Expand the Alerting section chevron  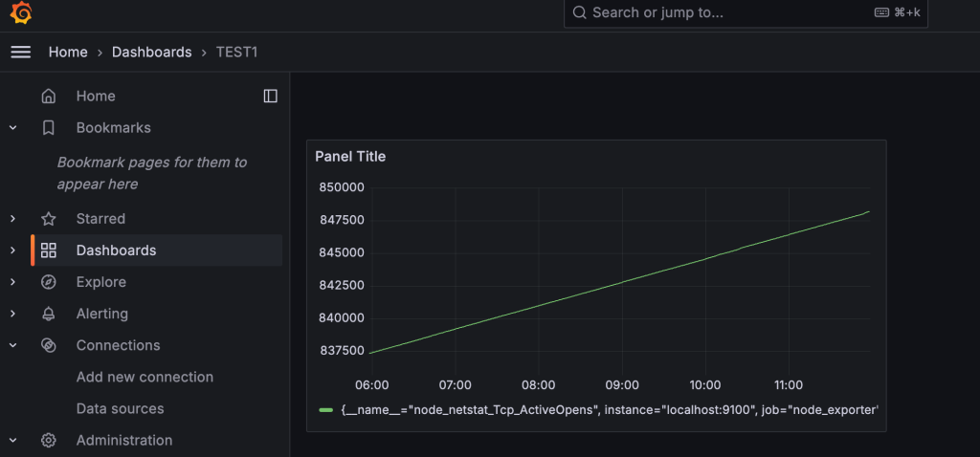(x=12, y=314)
